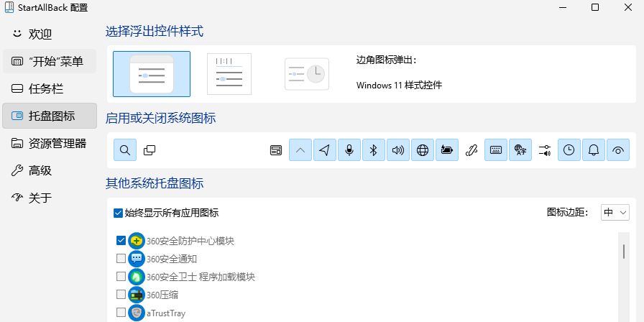Click the 360安全防护中心模块 label text
Viewport: 644px width, 322px height.
pos(190,241)
